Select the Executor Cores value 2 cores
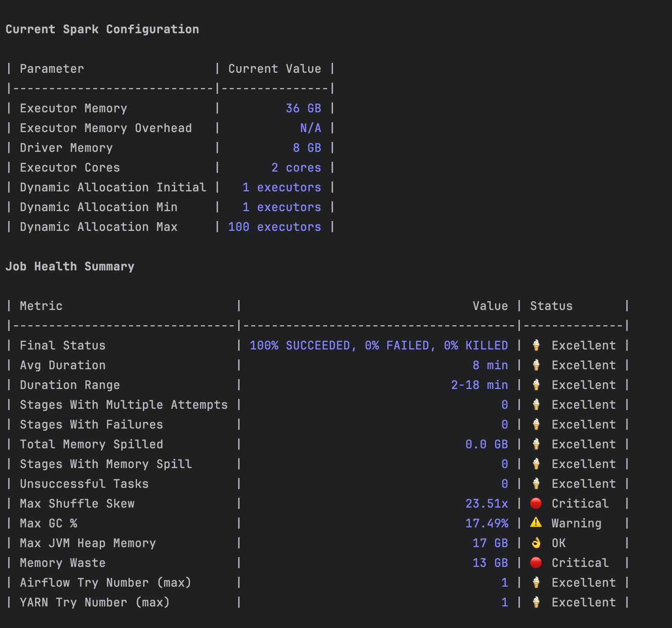672x628 pixels. pos(296,167)
